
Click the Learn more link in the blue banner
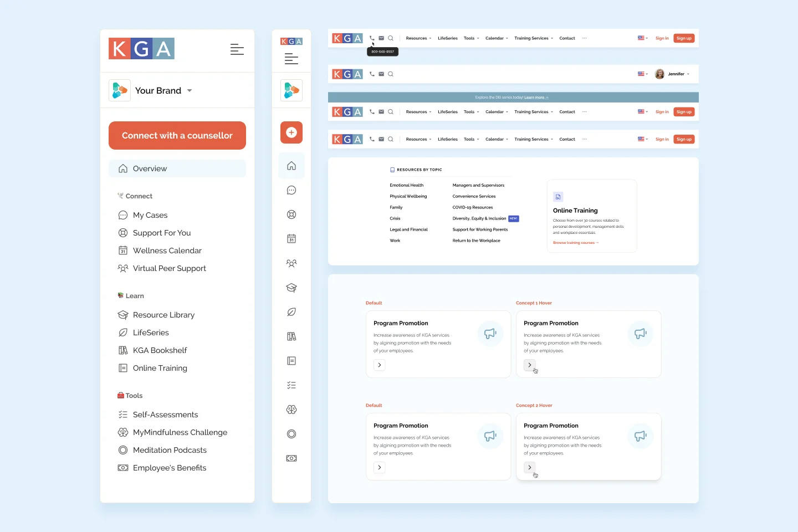coord(536,98)
